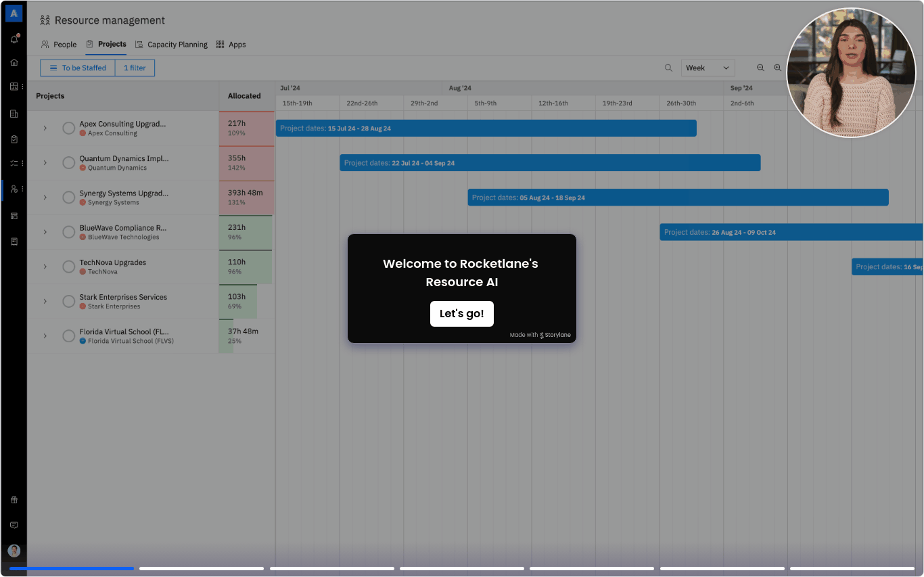Click the 393h 48m allocated cell
This screenshot has width=924, height=577.
[x=247, y=198]
